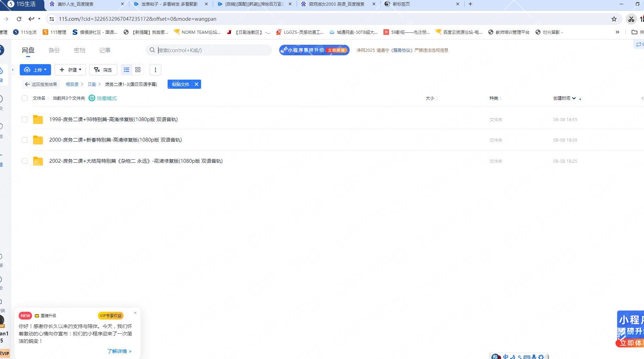Toggle 中/英 input mode on IME bar

506,357
